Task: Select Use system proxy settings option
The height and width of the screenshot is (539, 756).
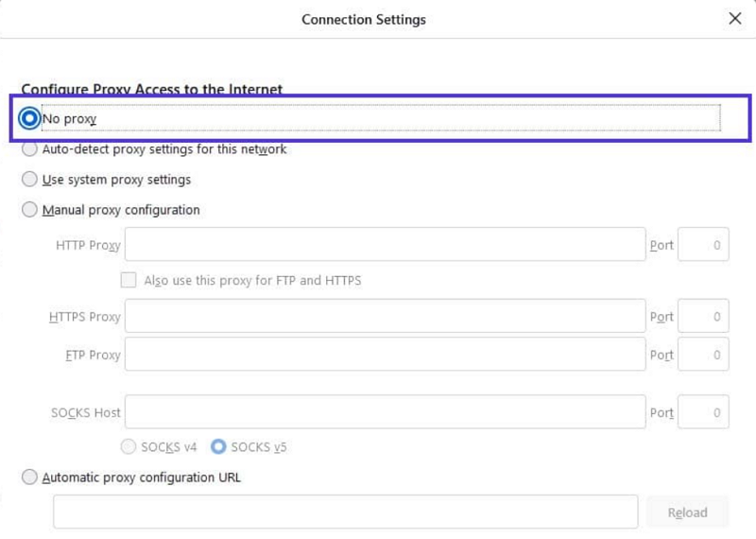Action: (30, 180)
